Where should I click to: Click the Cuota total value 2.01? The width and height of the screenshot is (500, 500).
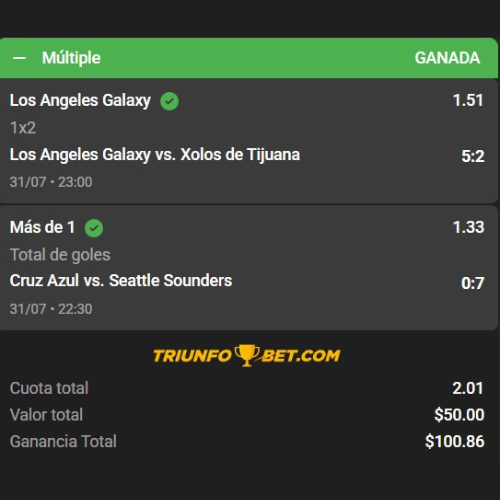[468, 388]
